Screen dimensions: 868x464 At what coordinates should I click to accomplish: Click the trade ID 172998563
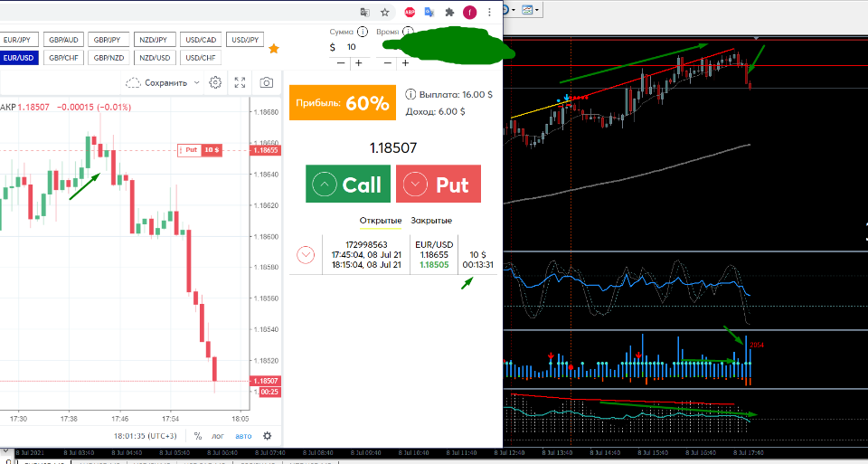(x=366, y=244)
